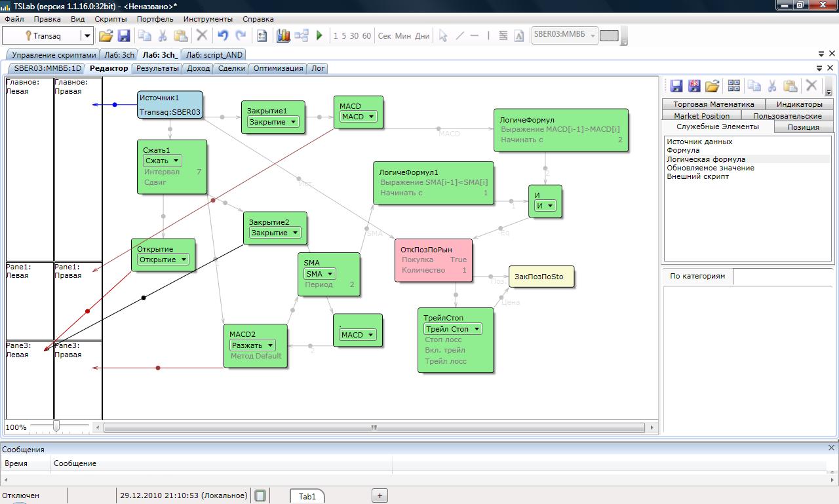Viewport: 839px width, 504px height.
Task: Open the Индикаторы category tab
Action: [x=799, y=104]
